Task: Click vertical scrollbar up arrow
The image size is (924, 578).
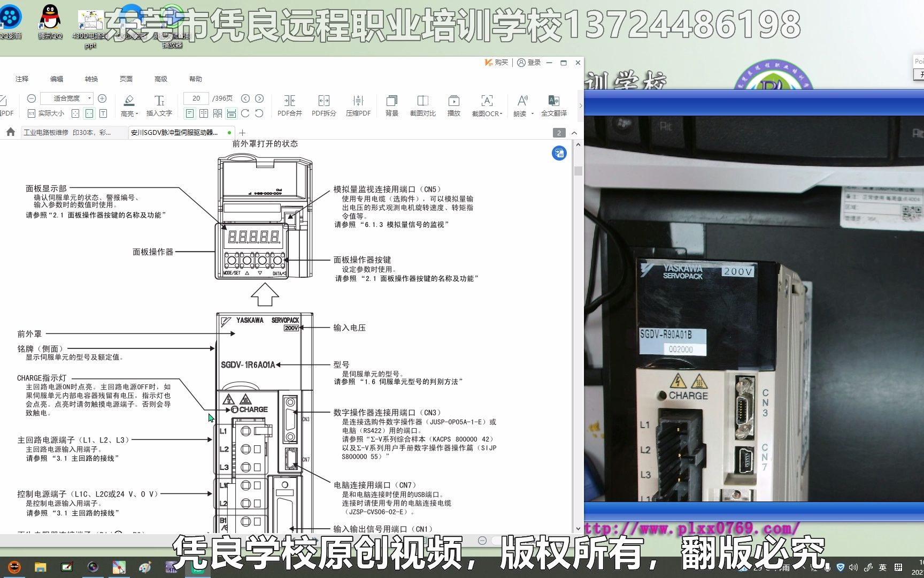Action: click(578, 144)
